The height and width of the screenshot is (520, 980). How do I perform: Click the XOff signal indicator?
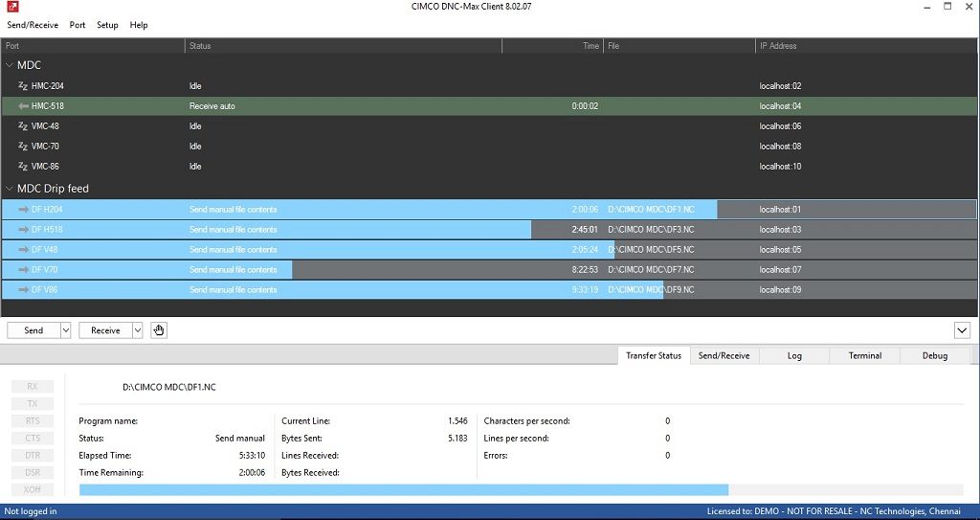(33, 490)
